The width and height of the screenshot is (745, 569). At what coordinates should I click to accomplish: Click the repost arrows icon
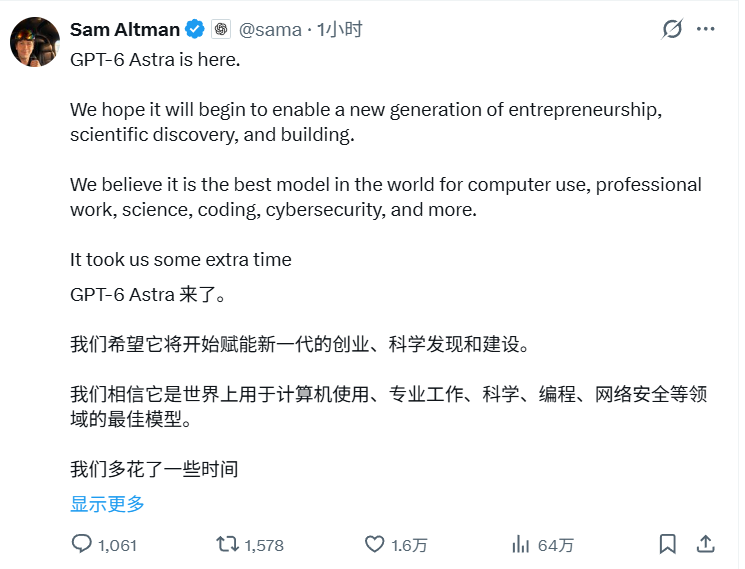tap(228, 544)
